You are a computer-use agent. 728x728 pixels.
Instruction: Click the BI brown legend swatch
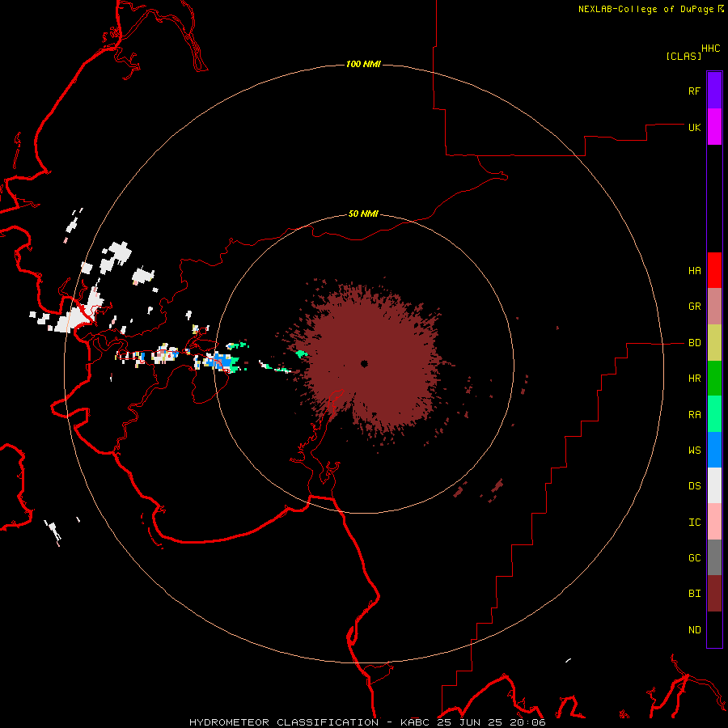pos(714,594)
